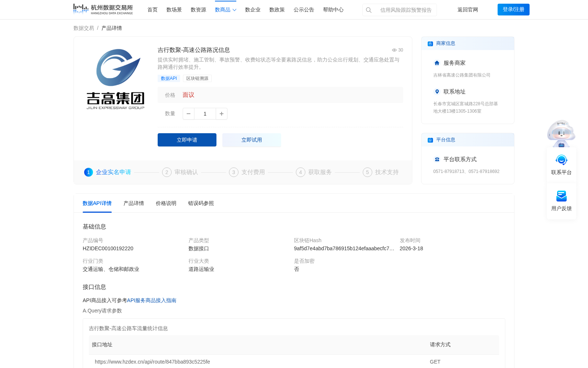Click the 联系地址 location pin icon

(x=437, y=92)
